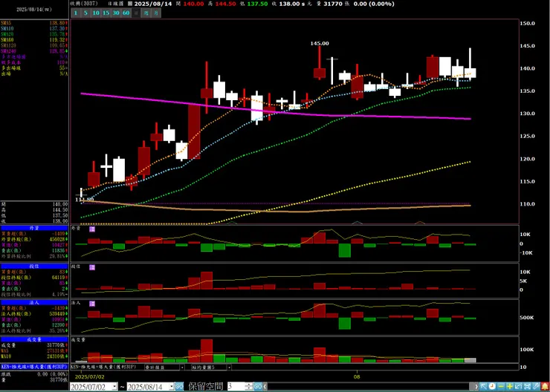Screen dimensions: 550x392
Task: Click the SMA60 legend row
Action: point(34,40)
